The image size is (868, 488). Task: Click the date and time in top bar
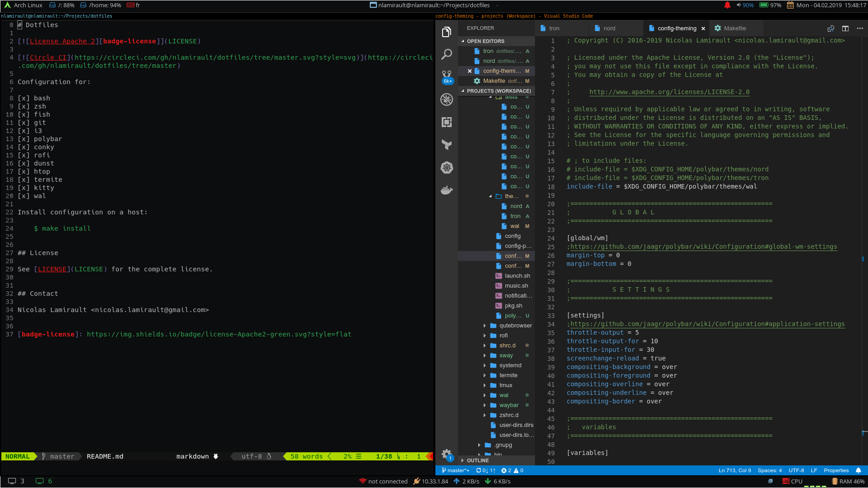click(x=826, y=5)
